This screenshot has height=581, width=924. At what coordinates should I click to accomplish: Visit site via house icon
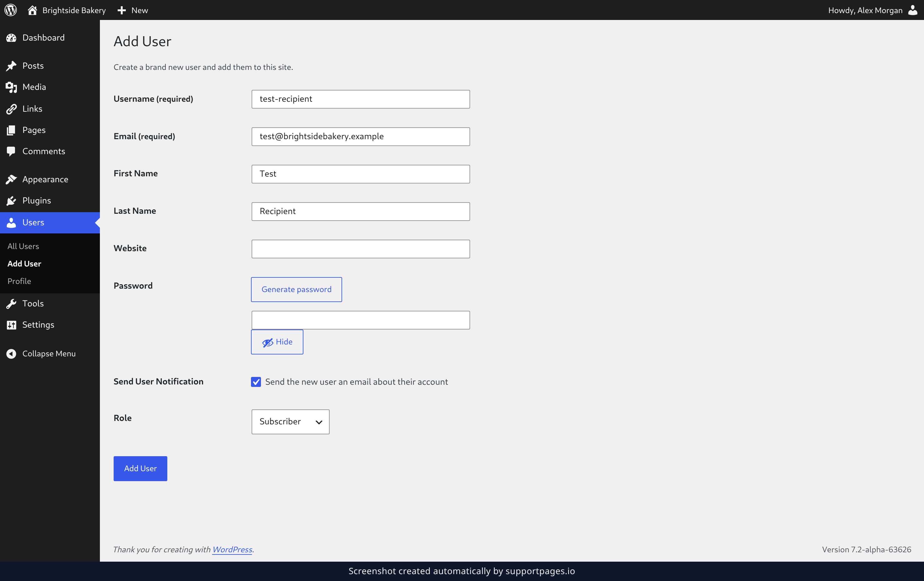pos(32,10)
